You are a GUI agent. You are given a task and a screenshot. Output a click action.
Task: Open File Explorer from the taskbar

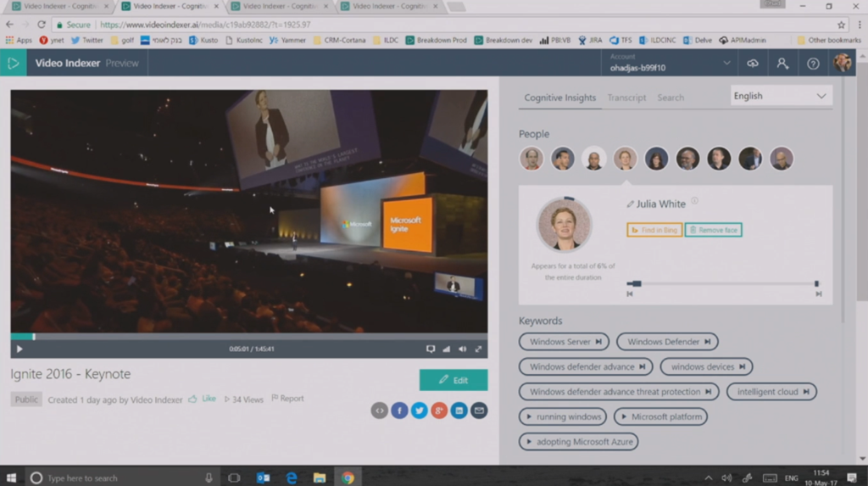(x=320, y=478)
